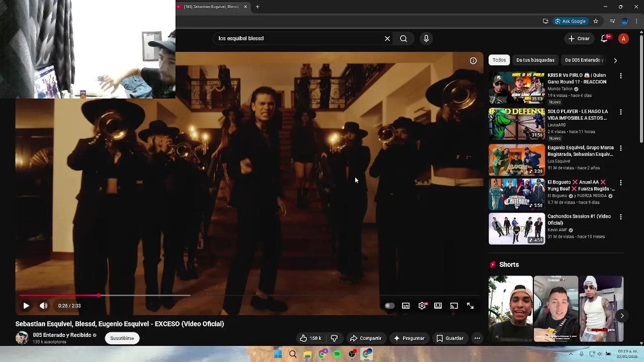Play the paused video
This screenshot has height=362, width=644.
[26, 306]
